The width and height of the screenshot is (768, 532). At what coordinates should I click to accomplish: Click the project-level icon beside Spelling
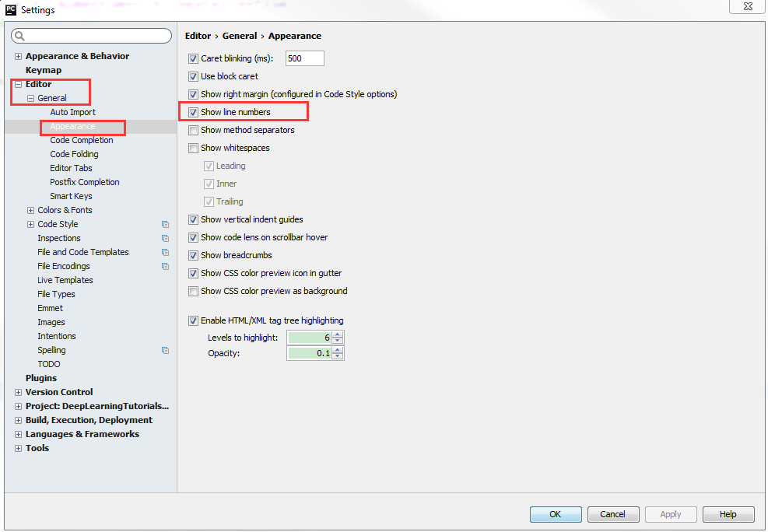coord(165,351)
